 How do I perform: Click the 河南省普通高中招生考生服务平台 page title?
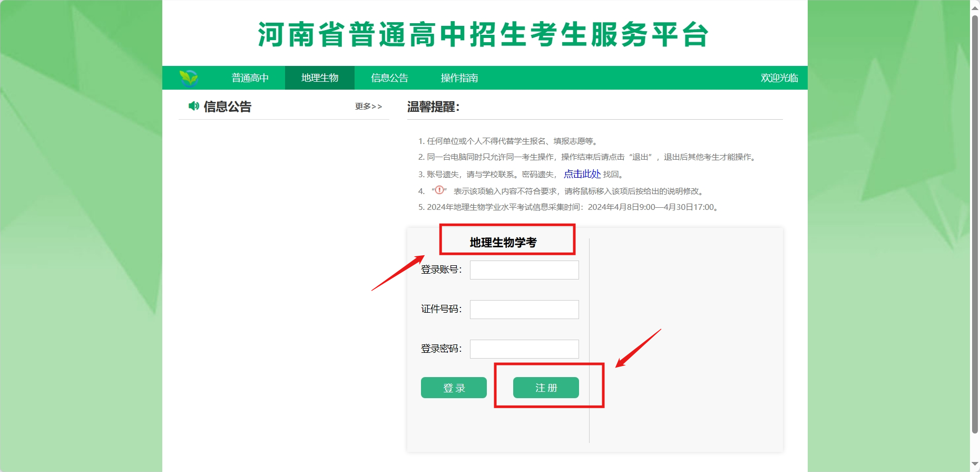tap(483, 35)
